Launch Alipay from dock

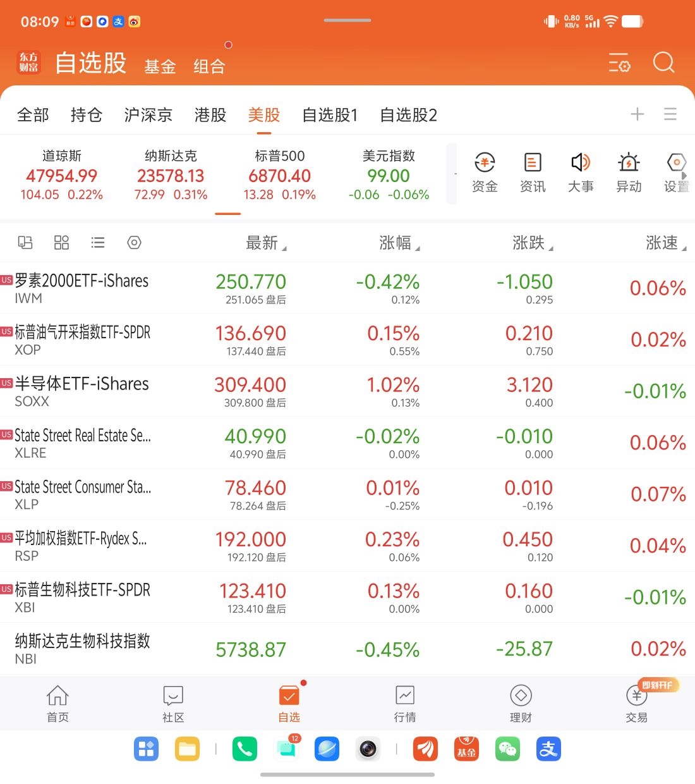[548, 749]
